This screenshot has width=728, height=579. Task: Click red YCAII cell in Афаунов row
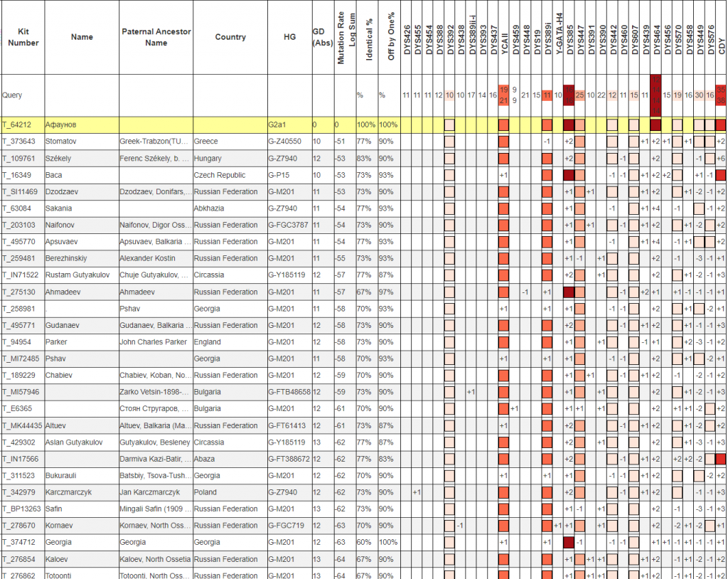(504, 125)
